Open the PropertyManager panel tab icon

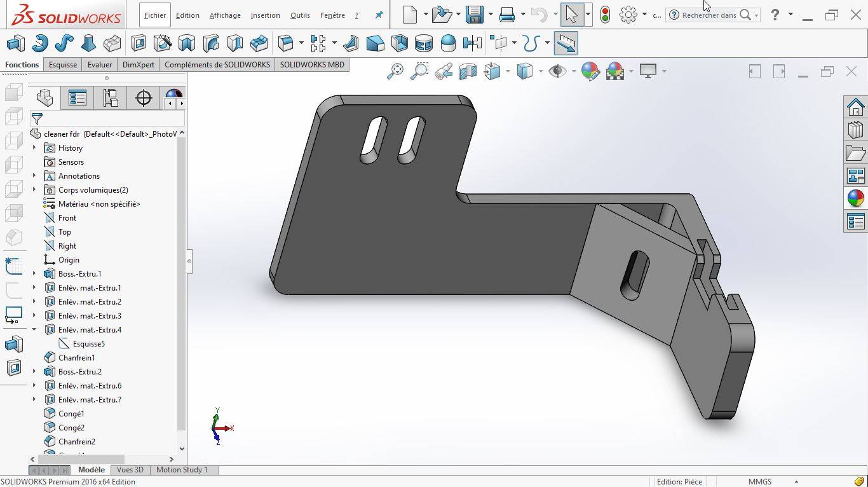point(78,98)
